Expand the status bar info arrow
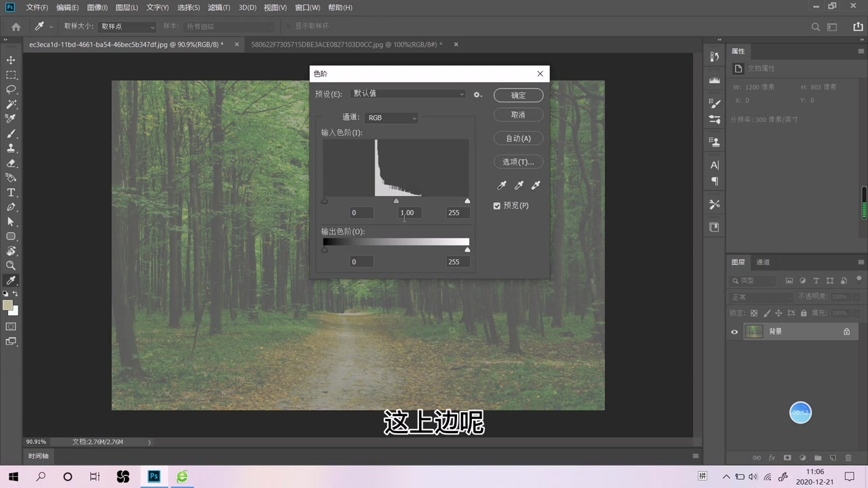 [149, 442]
